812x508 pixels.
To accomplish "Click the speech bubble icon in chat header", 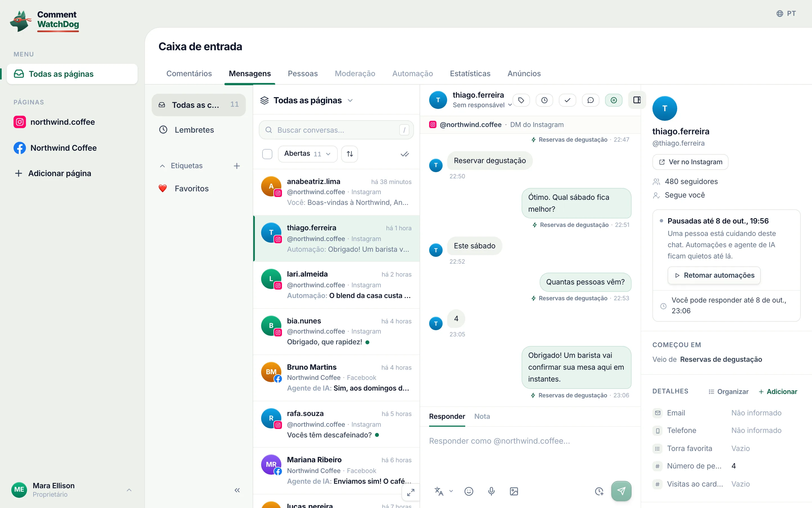I will click(x=591, y=100).
